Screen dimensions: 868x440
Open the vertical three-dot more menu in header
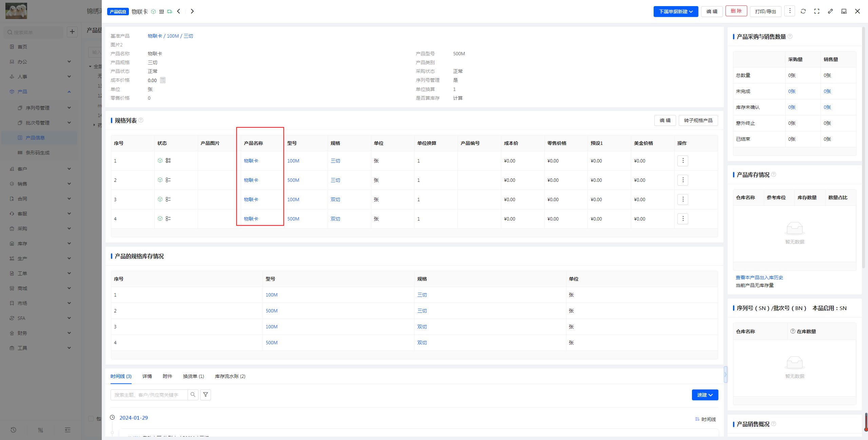(790, 11)
